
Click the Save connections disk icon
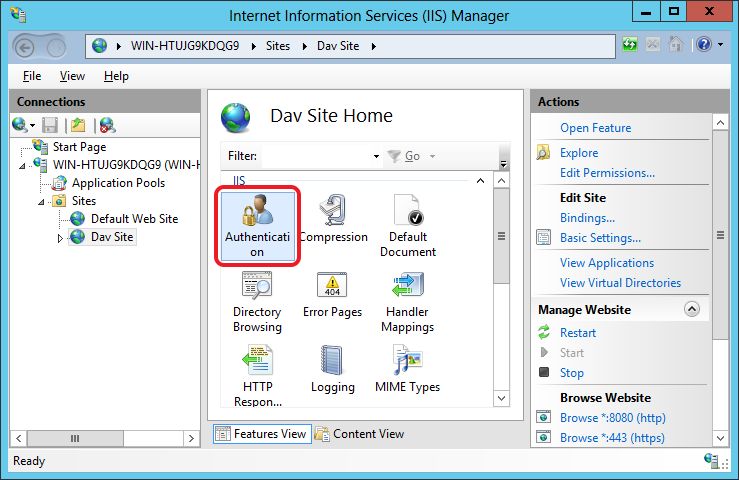pyautogui.click(x=49, y=125)
